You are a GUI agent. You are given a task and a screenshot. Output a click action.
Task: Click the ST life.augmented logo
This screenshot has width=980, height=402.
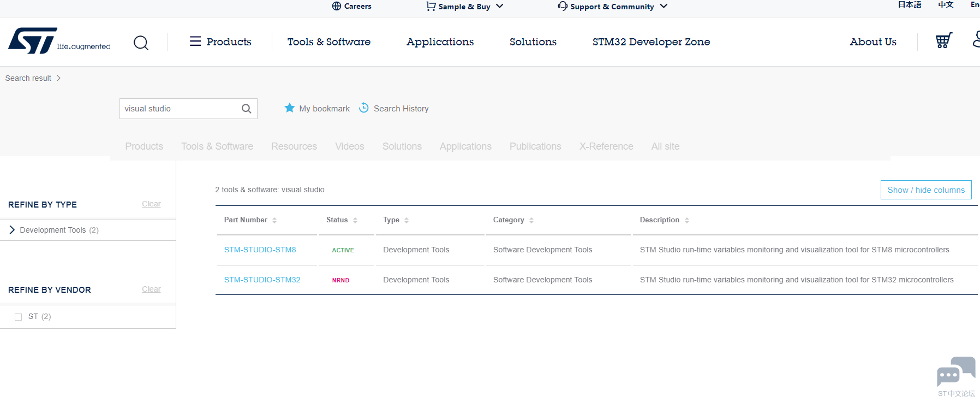tap(59, 41)
